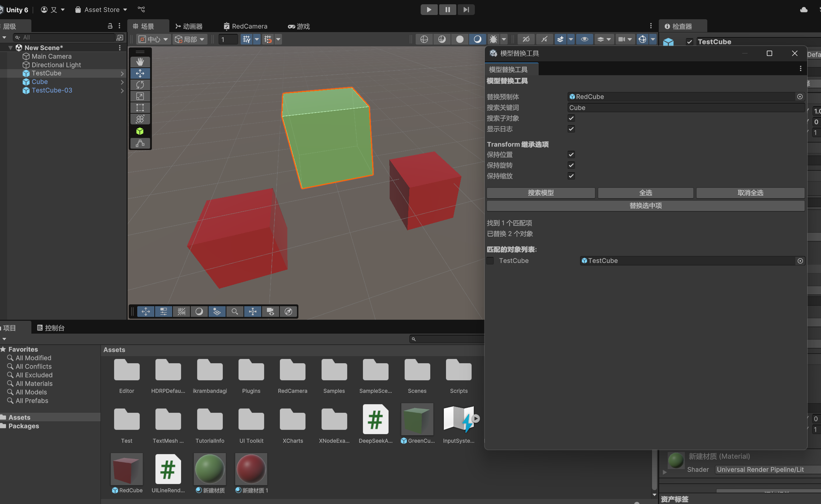Toggle the 保持旋转 checkbox
Viewport: 821px width, 504px height.
tap(571, 165)
